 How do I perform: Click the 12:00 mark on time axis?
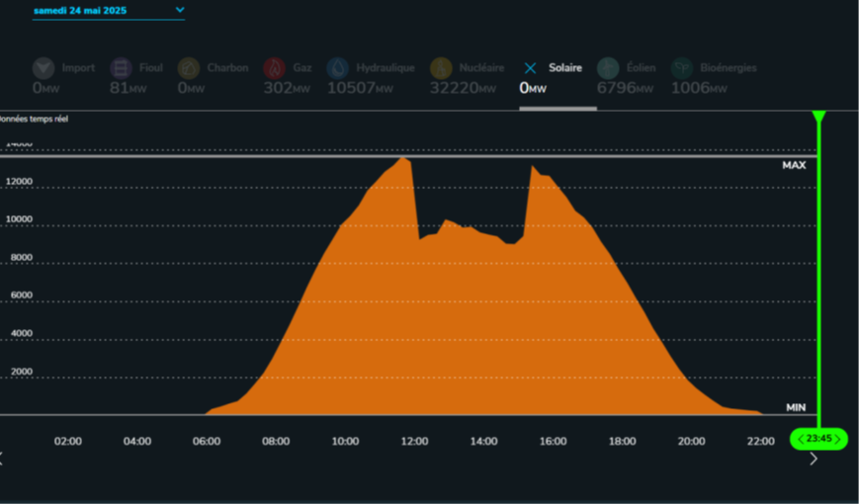coord(414,442)
